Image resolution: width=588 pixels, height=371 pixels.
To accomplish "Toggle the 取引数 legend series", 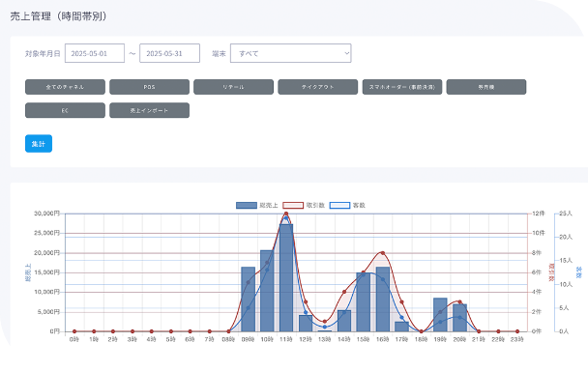I will tap(304, 206).
